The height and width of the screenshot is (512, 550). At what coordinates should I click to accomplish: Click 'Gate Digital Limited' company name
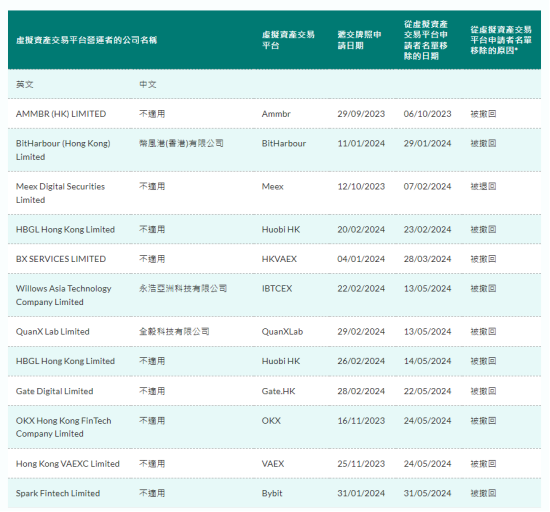(x=54, y=391)
